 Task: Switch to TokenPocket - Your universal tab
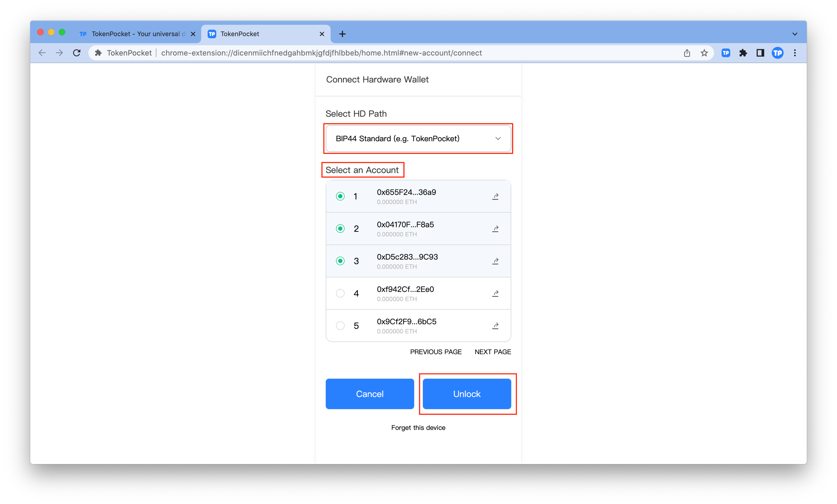click(136, 34)
